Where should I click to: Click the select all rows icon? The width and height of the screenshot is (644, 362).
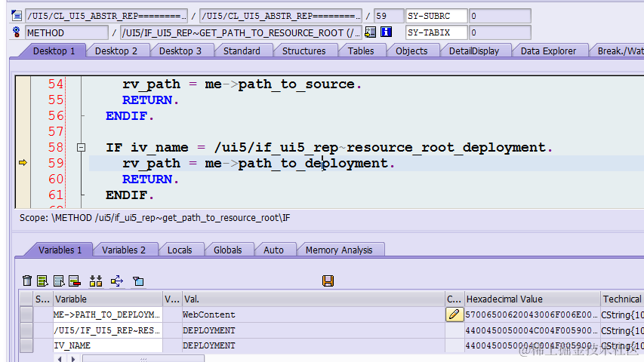pos(42,281)
